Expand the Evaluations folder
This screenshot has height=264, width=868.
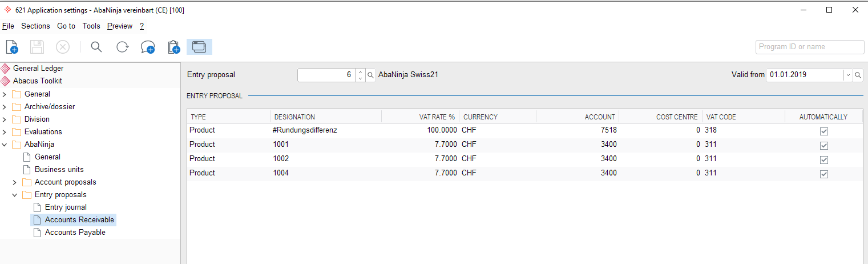pyautogui.click(x=5, y=132)
